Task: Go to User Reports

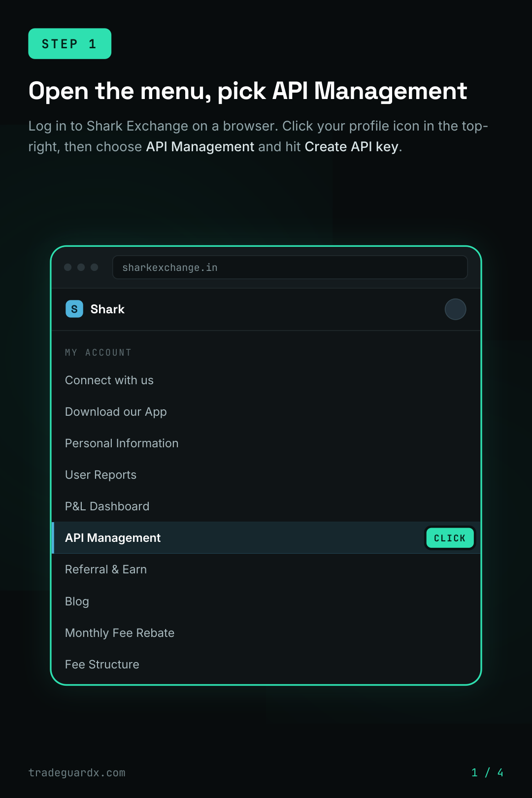Action: pos(266,475)
